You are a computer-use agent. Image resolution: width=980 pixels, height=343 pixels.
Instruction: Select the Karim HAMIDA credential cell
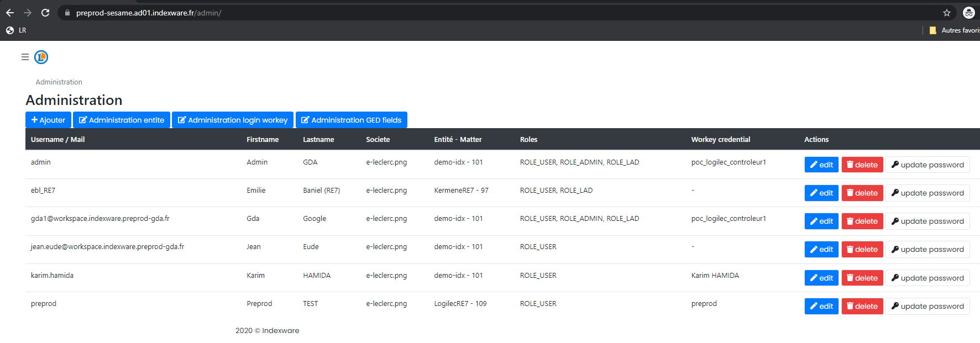715,275
